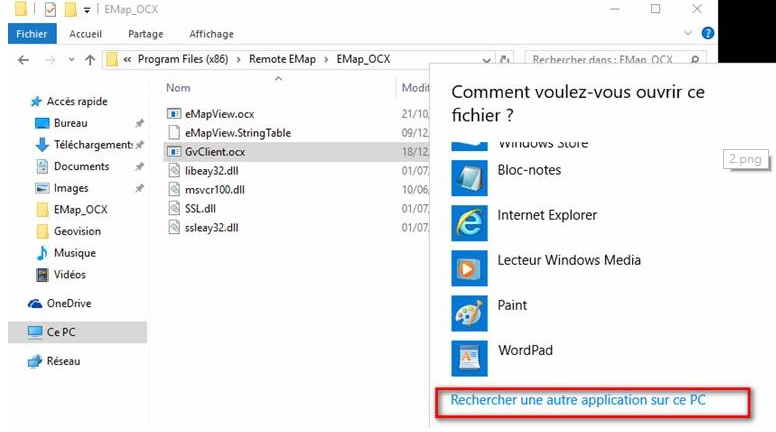The height and width of the screenshot is (432, 776).
Task: Select Bureau in the navigation pane
Action: coord(71,123)
